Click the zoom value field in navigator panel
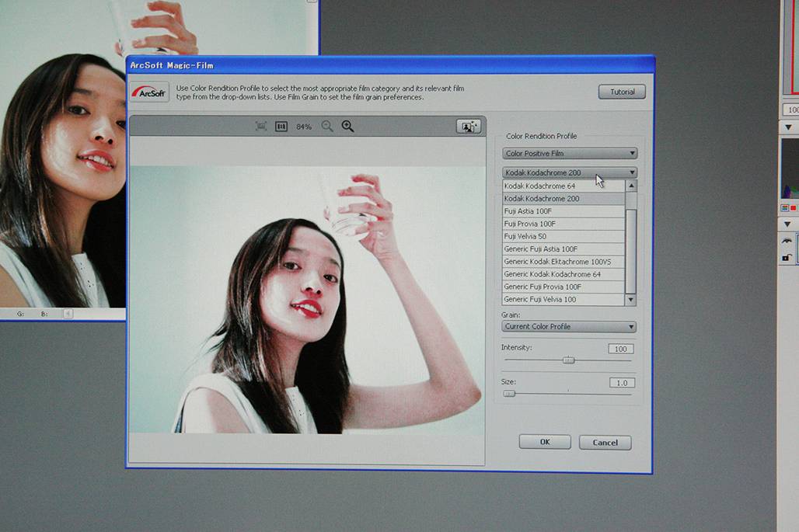Viewport: 799px width, 532px height. tap(790, 110)
